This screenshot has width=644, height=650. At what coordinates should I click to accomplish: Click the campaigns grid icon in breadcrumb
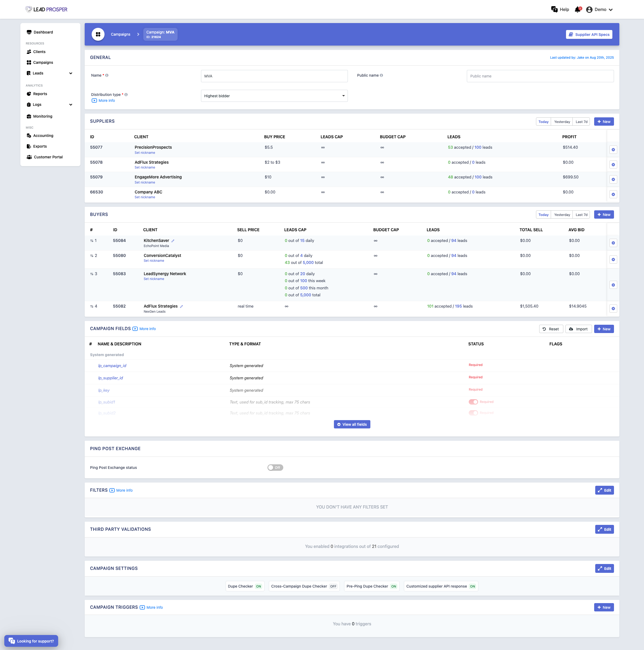(x=98, y=34)
